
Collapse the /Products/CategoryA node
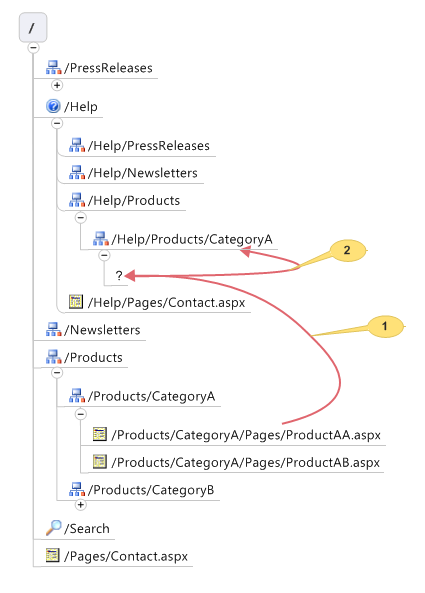[81, 414]
